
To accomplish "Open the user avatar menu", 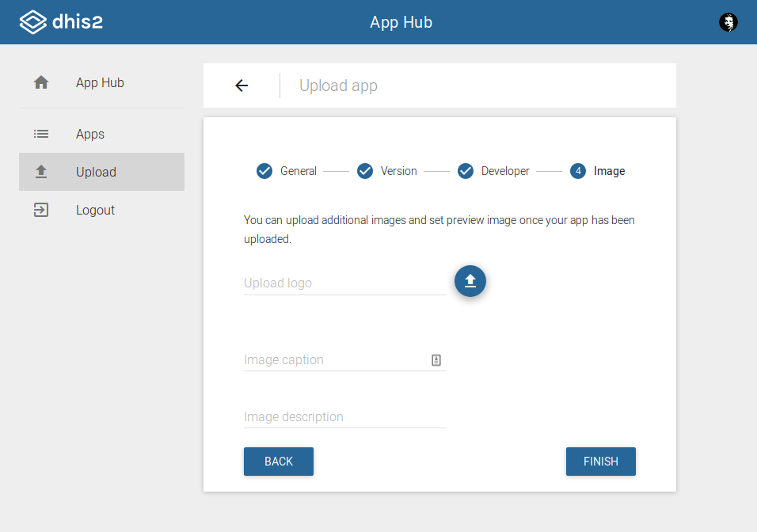I will pyautogui.click(x=728, y=22).
